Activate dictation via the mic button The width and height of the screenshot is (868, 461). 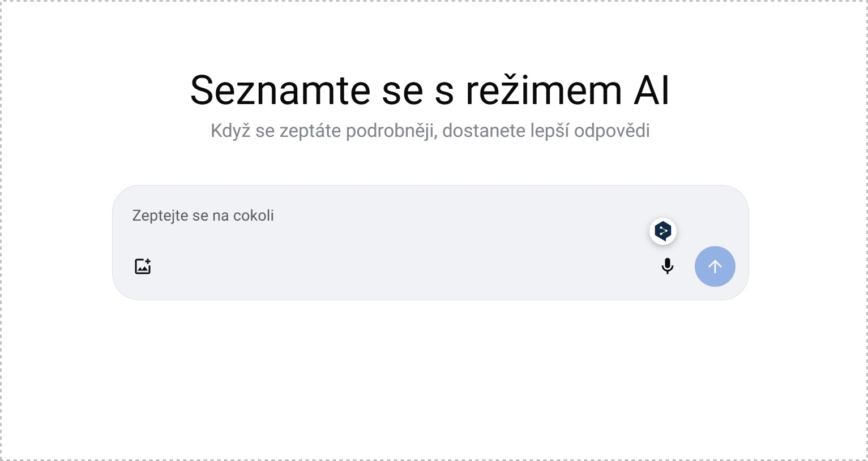pos(668,266)
